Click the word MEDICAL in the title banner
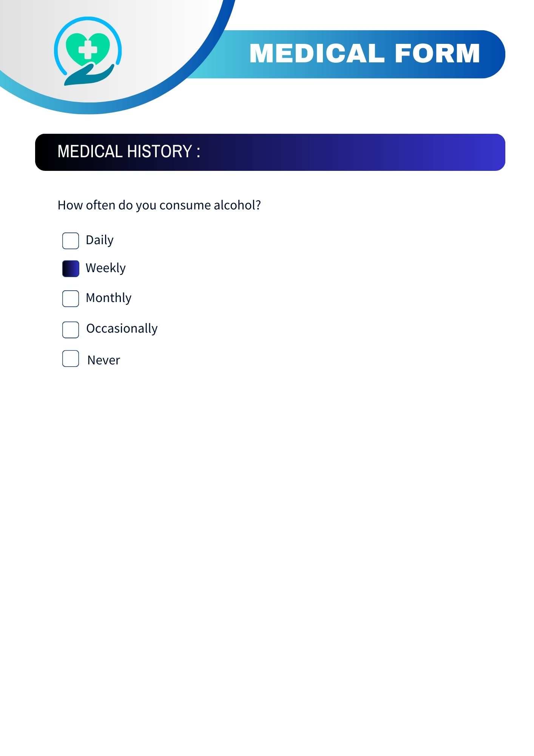The width and height of the screenshot is (534, 756). pyautogui.click(x=316, y=53)
